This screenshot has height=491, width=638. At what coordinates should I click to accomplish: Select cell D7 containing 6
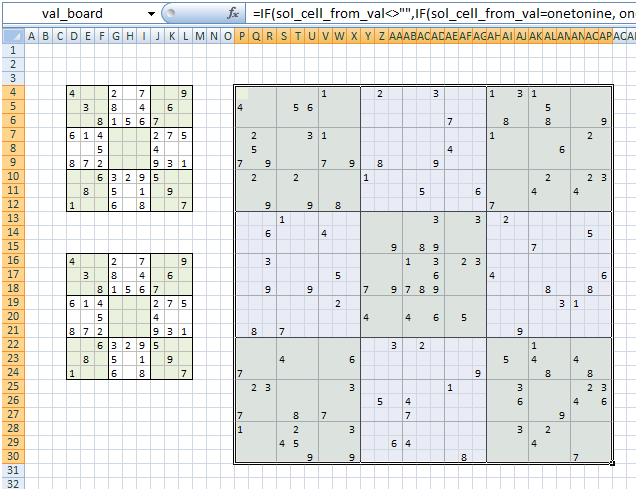74,135
